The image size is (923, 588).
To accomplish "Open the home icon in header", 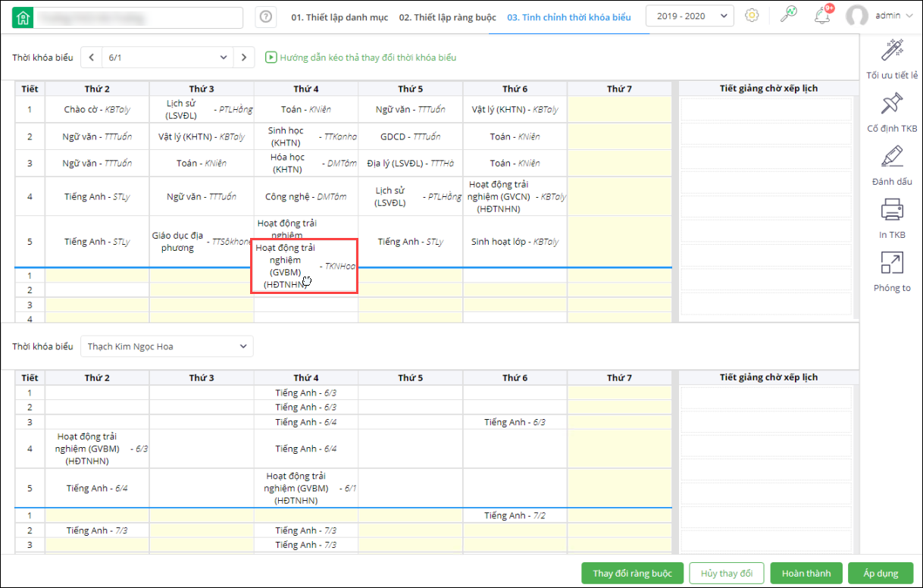I will [x=23, y=17].
